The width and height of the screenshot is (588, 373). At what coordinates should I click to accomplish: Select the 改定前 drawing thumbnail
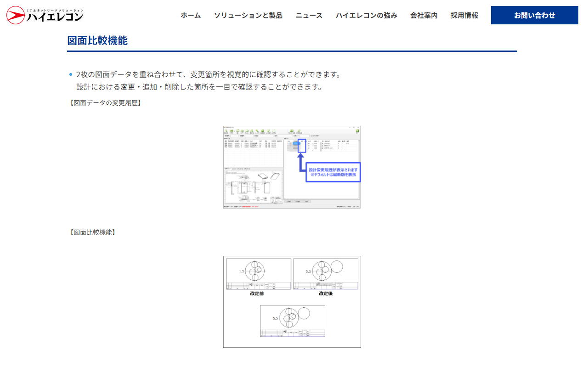point(258,274)
